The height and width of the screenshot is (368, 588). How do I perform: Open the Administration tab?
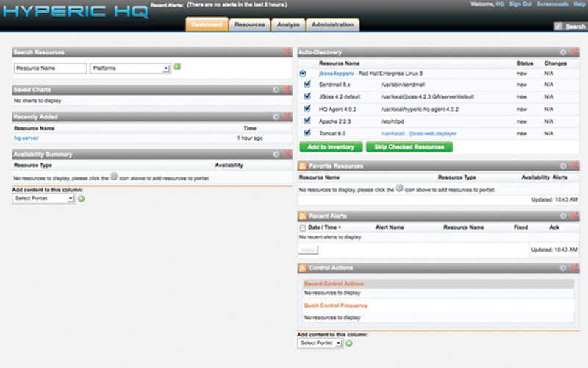(x=332, y=24)
